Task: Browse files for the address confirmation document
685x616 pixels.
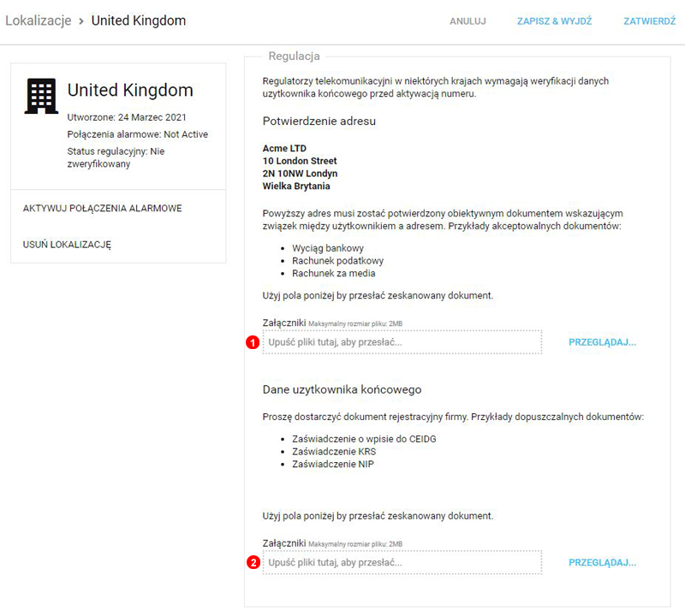Action: tap(602, 342)
